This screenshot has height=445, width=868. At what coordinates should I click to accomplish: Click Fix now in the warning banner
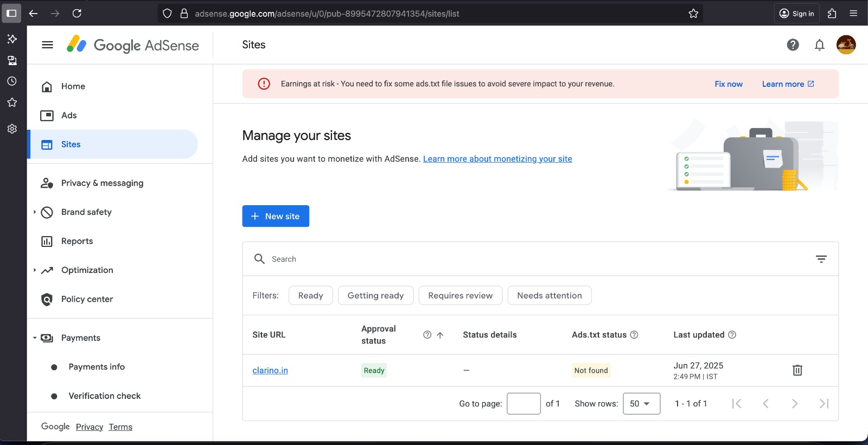[x=728, y=84]
